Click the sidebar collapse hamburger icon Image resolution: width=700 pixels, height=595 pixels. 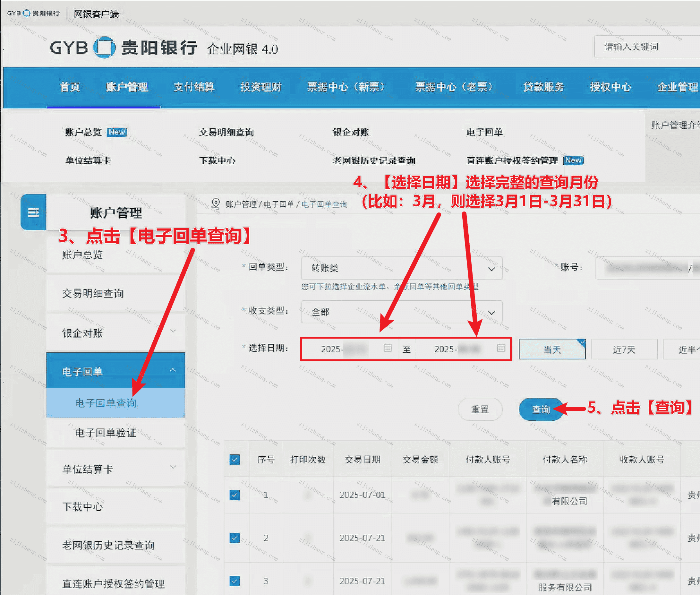(33, 212)
